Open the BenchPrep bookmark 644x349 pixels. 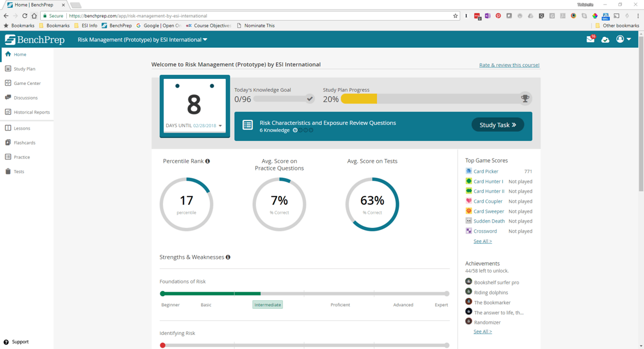click(x=117, y=26)
